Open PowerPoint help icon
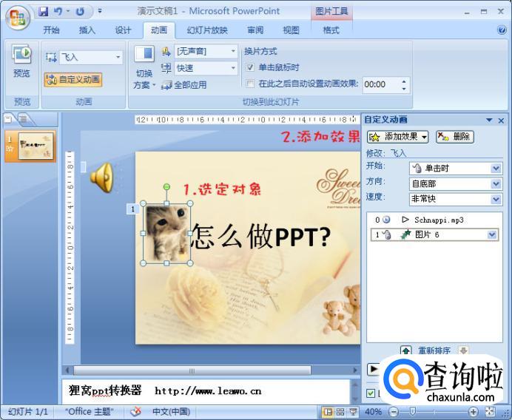Screen dimensions: 512x420 [502, 30]
